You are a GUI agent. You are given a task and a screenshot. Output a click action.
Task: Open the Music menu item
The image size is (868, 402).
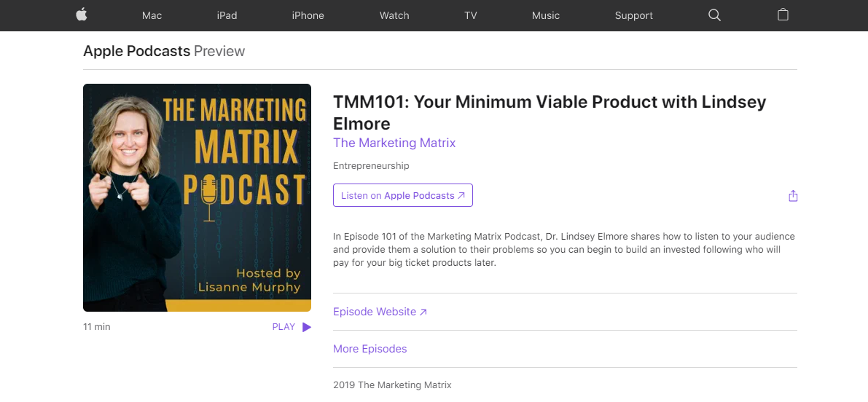coord(546,15)
